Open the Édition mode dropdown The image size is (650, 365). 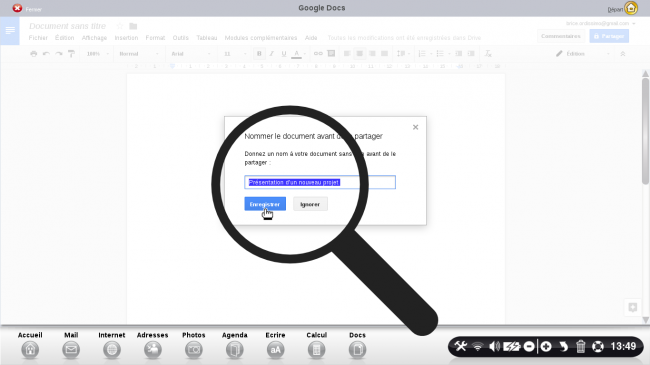click(583, 54)
